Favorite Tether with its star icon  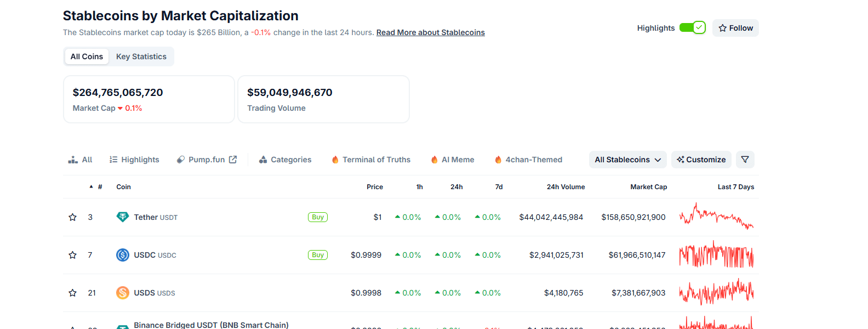[72, 217]
